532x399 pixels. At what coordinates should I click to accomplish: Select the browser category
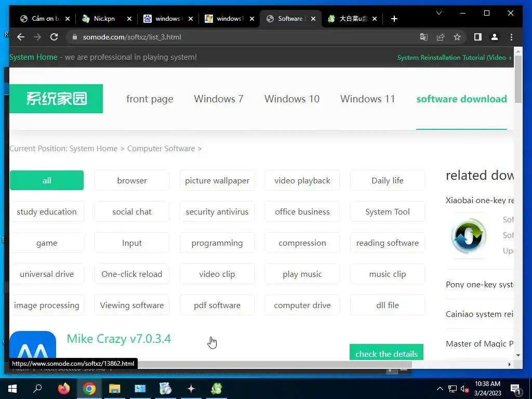[132, 180]
